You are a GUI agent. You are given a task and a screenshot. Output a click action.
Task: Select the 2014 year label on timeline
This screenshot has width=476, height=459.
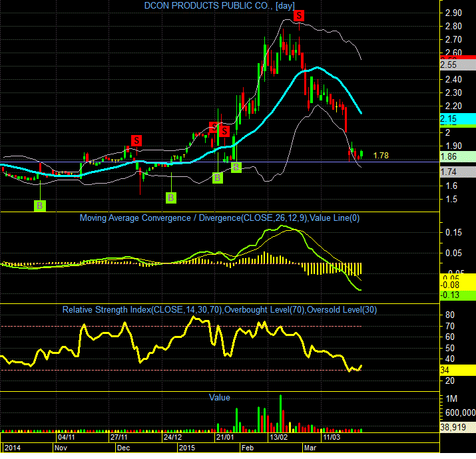(x=13, y=448)
